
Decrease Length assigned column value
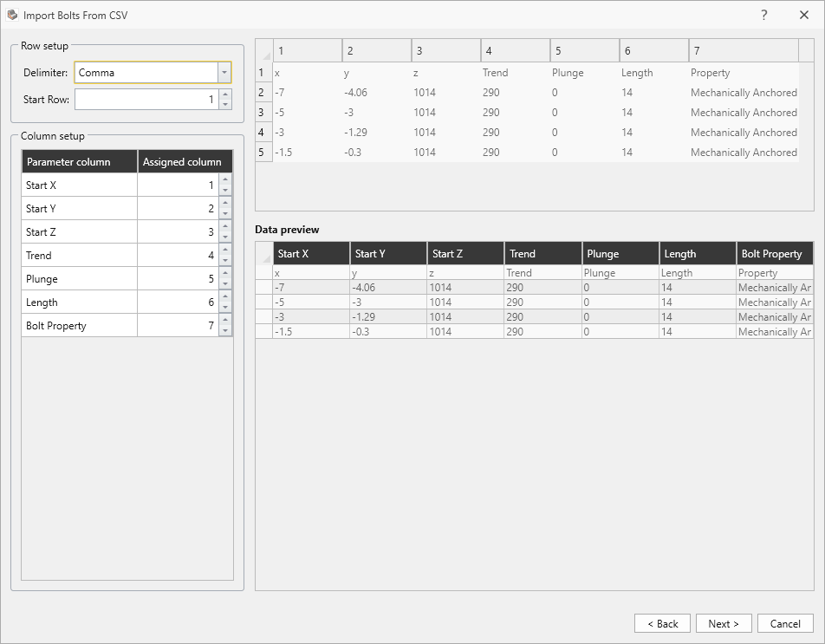(225, 308)
